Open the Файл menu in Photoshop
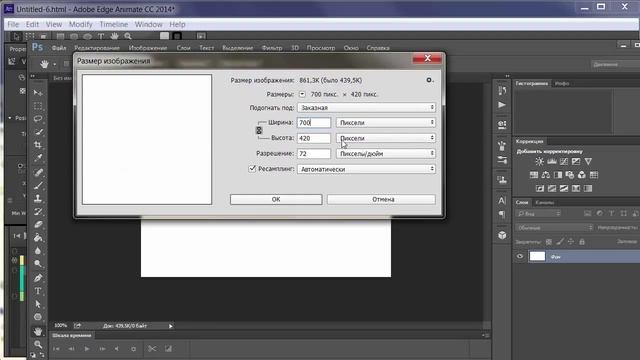 pos(59,48)
